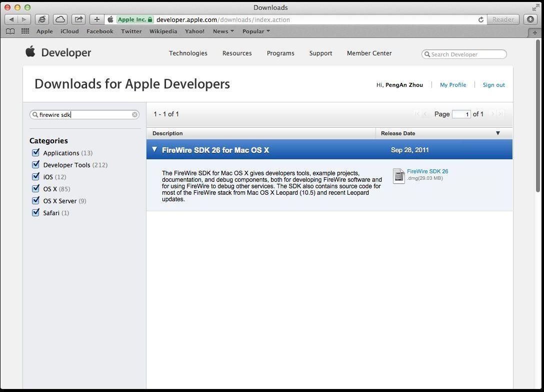Click the FireWire SDK 26 dmg file icon
The height and width of the screenshot is (392, 544).
398,176
